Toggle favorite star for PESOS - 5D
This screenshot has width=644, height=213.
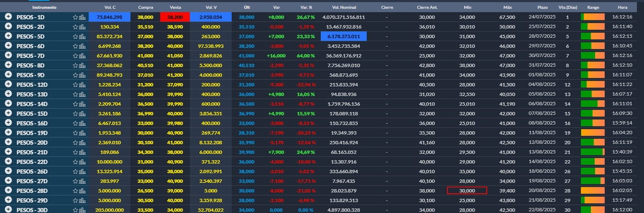[76, 36]
